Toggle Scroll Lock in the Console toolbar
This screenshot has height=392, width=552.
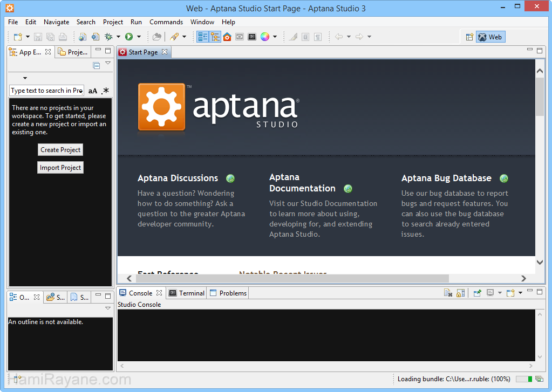pyautogui.click(x=460, y=293)
